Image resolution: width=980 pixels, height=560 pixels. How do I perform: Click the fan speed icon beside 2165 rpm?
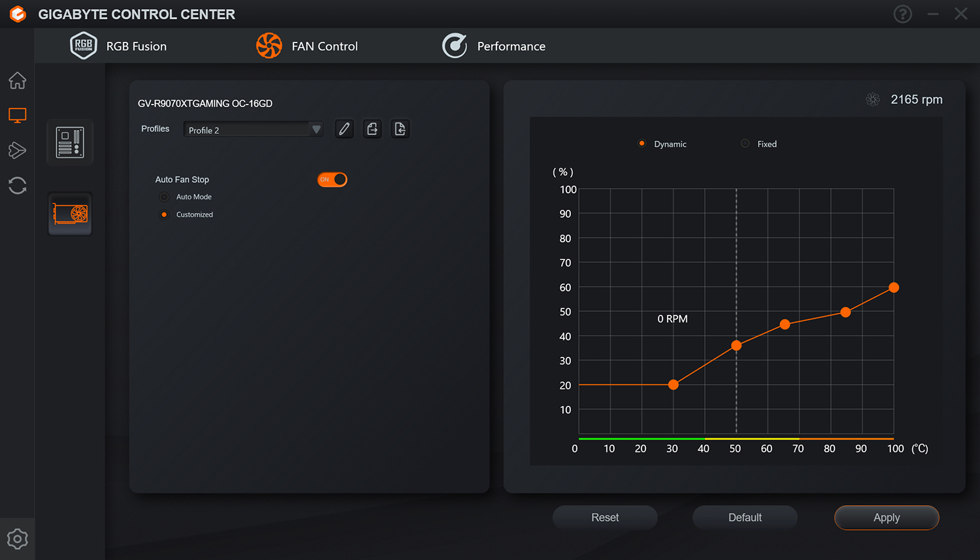click(x=873, y=99)
